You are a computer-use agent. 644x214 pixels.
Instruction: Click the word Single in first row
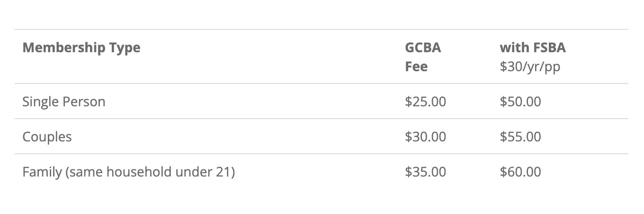[x=41, y=102]
